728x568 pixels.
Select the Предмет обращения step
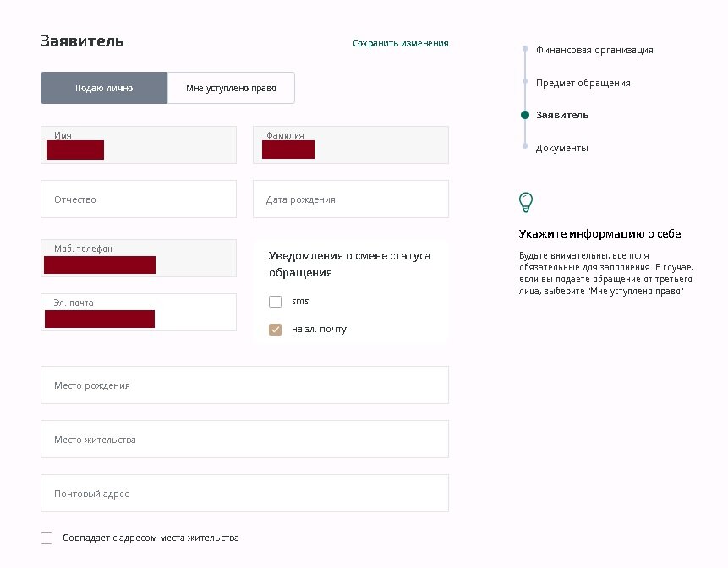583,83
